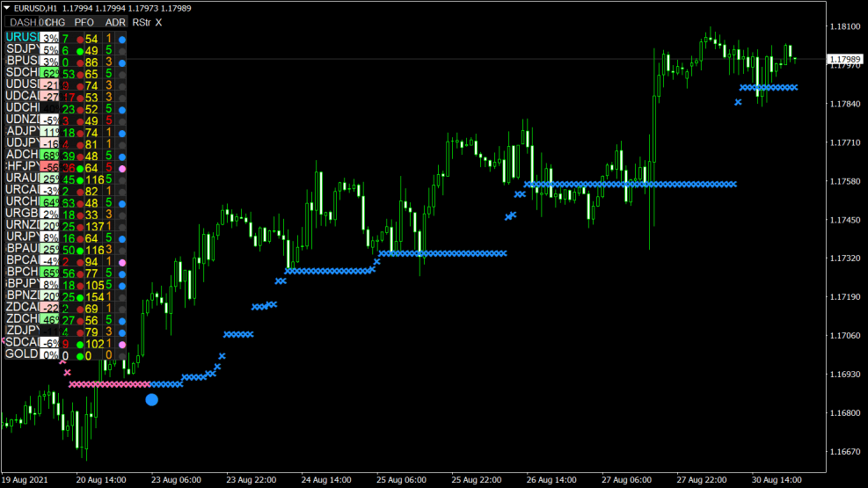The height and width of the screenshot is (488, 868).
Task: Click the red -56% change cell for HFJPY
Action: [50, 168]
